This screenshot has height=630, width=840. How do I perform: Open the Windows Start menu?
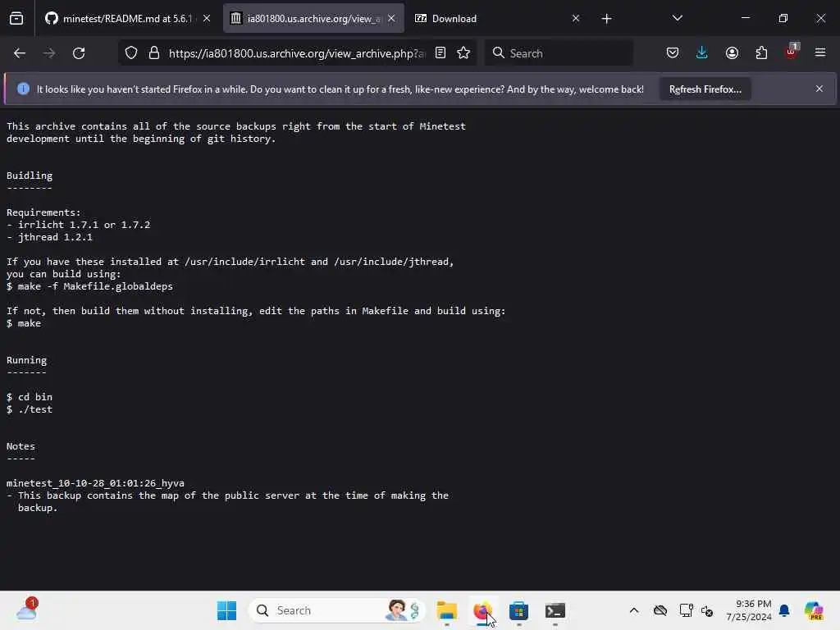226,610
